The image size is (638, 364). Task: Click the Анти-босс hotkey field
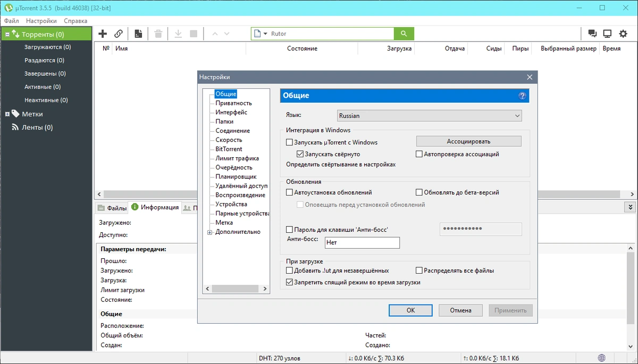coord(362,242)
